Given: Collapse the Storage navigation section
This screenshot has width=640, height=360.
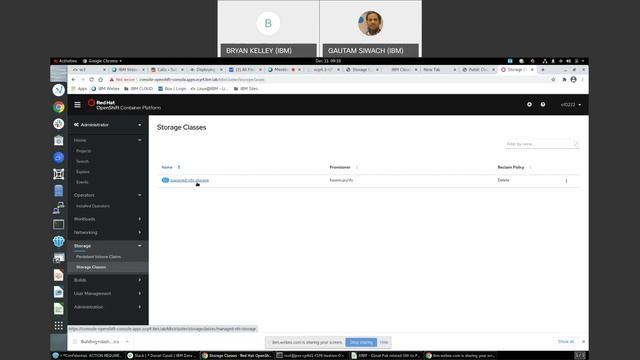Looking at the screenshot, I should pos(108,246).
